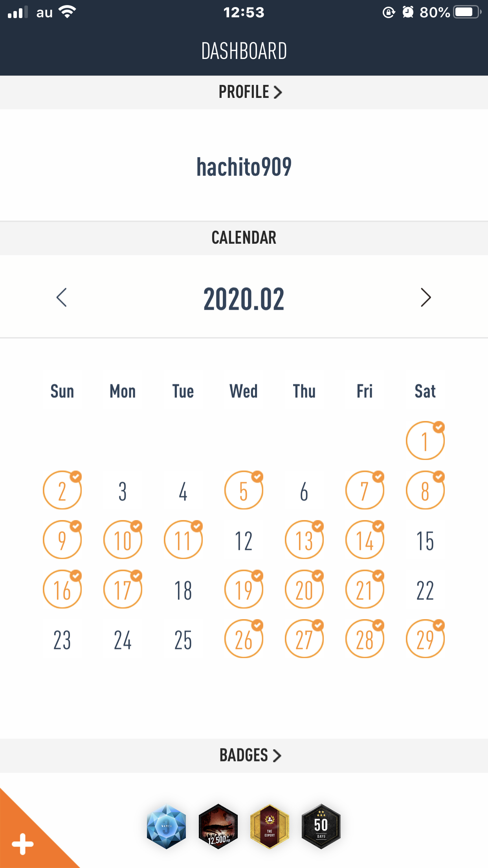This screenshot has height=868, width=488.
Task: Tap the blue March gem badge
Action: pos(166,826)
